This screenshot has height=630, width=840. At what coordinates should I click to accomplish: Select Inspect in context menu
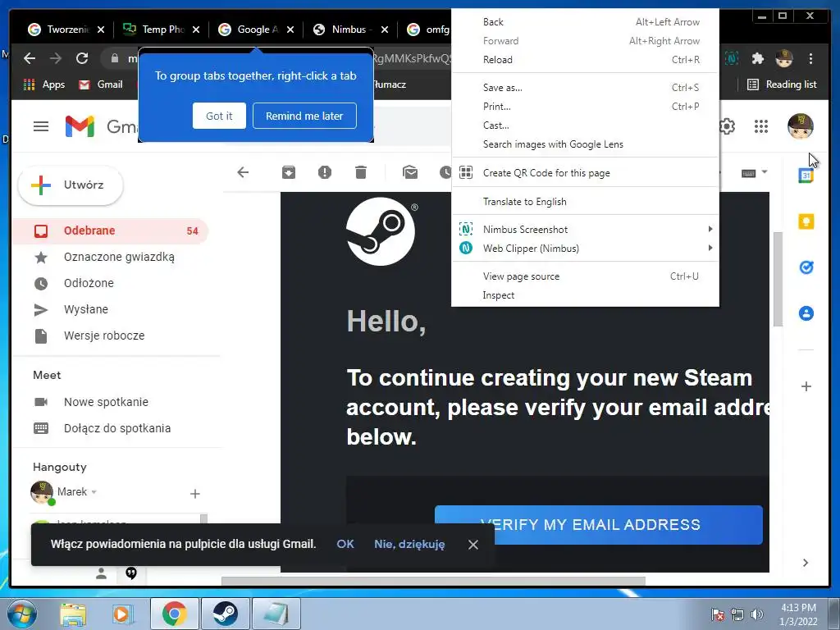pos(585,295)
